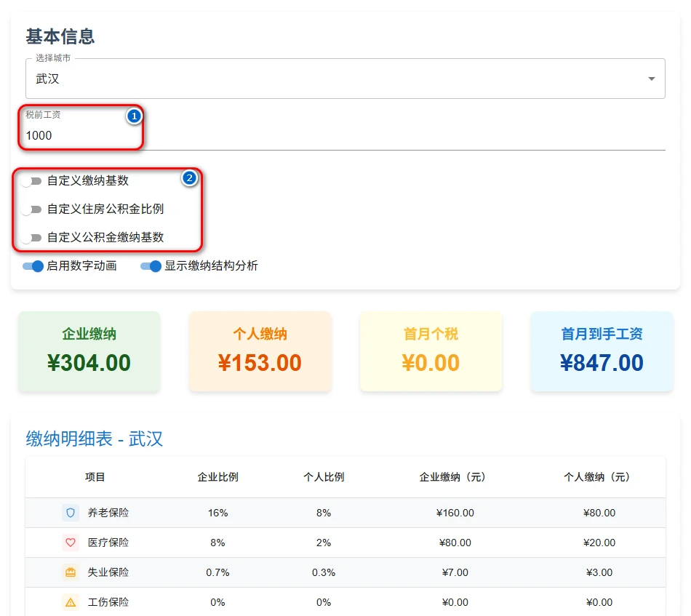Click the shield icon beside 养老保险
This screenshot has width=691, height=616.
(x=71, y=513)
